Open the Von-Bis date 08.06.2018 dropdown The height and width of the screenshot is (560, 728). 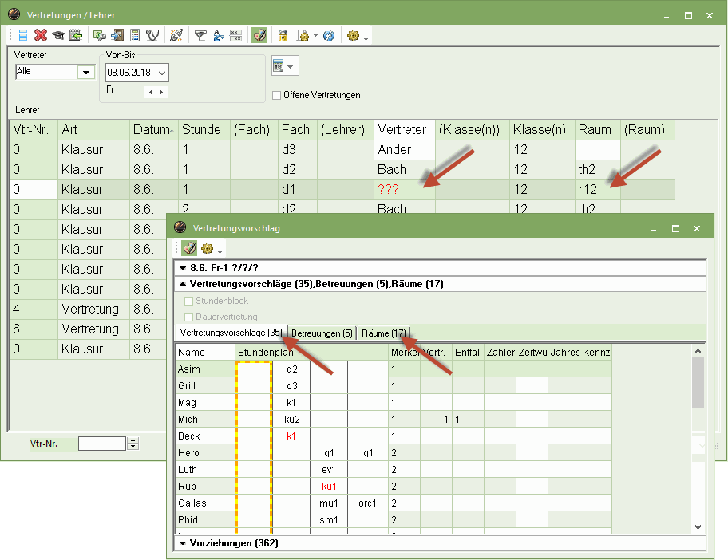pyautogui.click(x=162, y=73)
